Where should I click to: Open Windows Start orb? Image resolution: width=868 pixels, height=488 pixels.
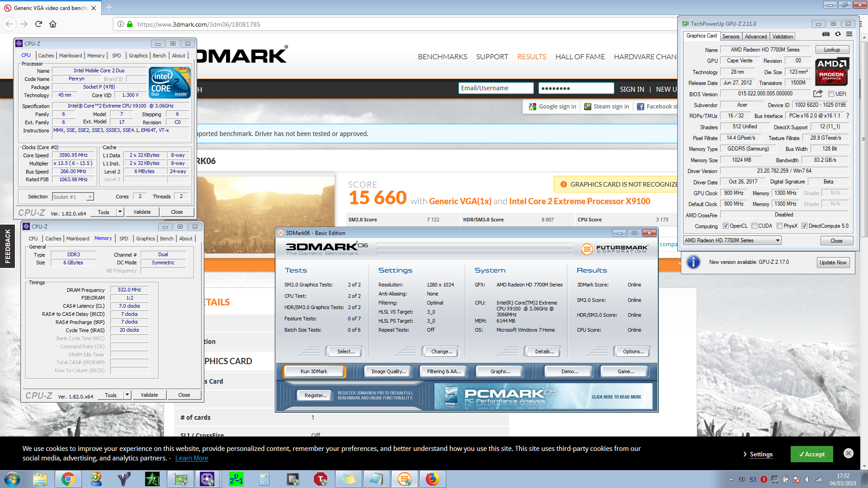pos(12,479)
